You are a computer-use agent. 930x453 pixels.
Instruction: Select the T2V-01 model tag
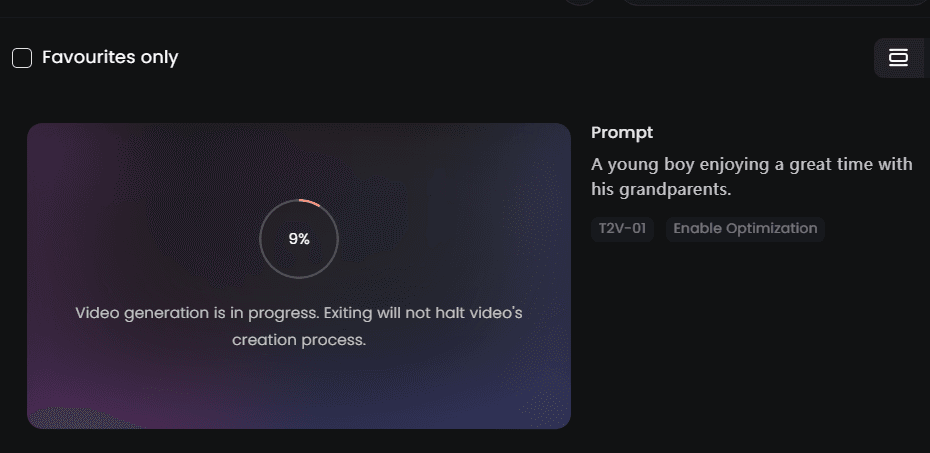pos(622,229)
